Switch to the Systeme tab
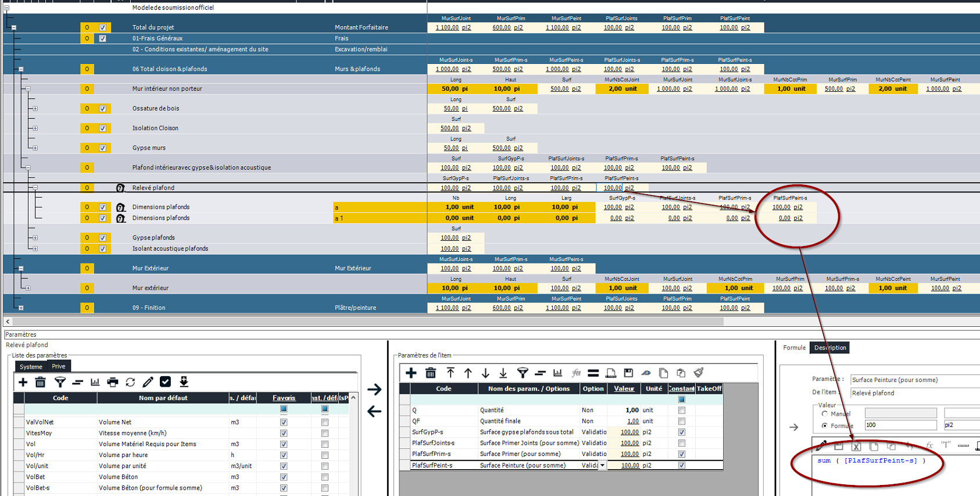The image size is (980, 496). point(31,366)
